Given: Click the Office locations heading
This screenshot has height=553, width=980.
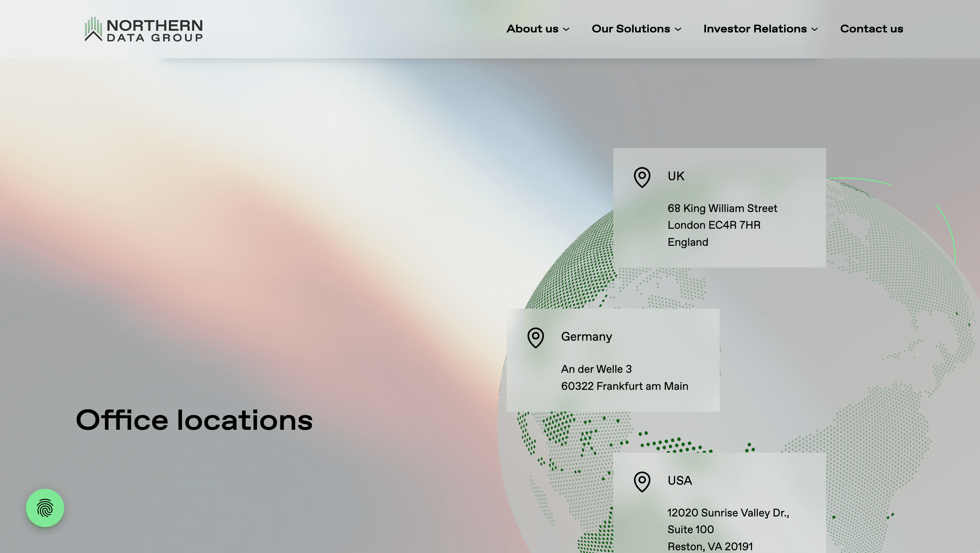Looking at the screenshot, I should point(194,420).
